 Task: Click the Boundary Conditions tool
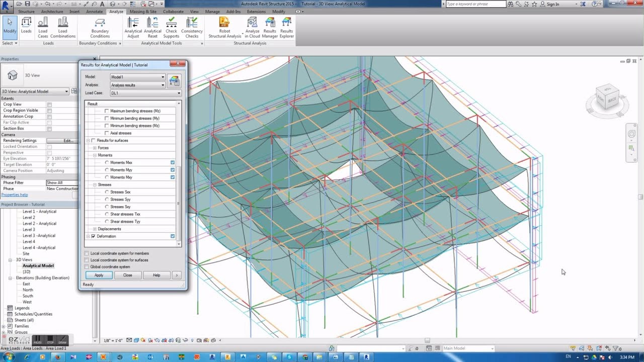pos(100,25)
